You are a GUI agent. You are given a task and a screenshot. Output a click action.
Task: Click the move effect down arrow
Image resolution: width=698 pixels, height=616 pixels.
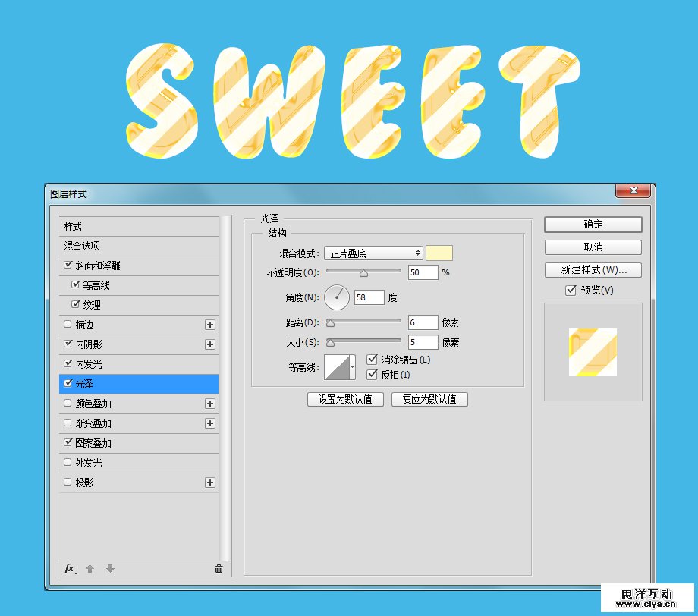tap(110, 568)
